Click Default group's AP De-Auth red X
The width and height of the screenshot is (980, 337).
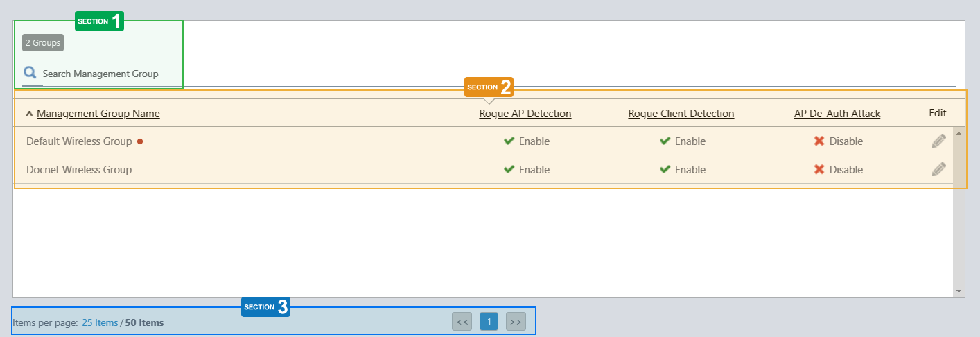click(819, 141)
